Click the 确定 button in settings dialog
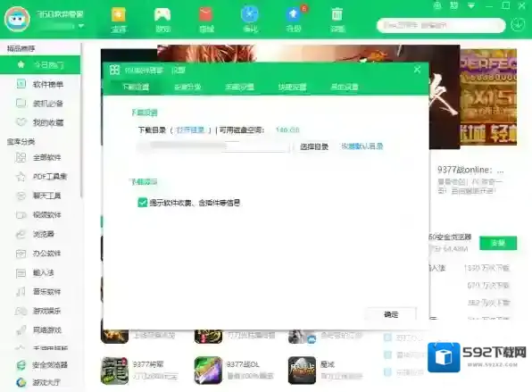The image size is (532, 392). [391, 314]
